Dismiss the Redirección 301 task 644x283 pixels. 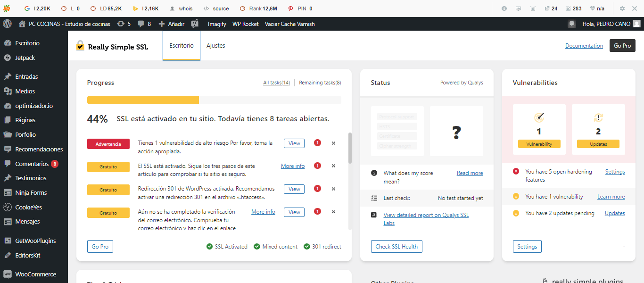tap(333, 189)
